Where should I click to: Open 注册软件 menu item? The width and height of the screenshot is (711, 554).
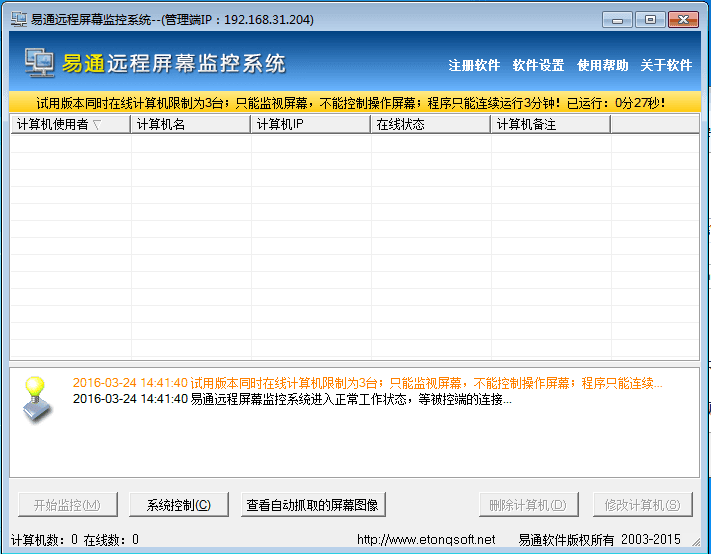pos(474,66)
